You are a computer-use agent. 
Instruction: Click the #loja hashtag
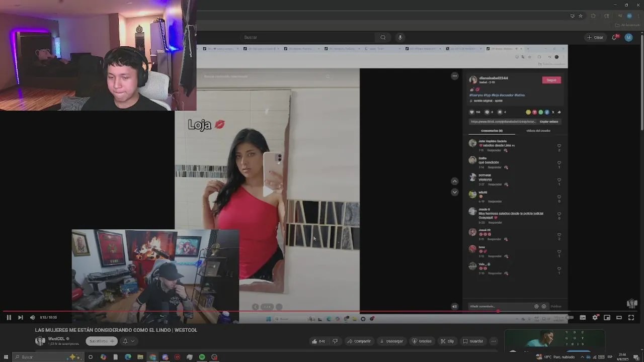pos(495,95)
